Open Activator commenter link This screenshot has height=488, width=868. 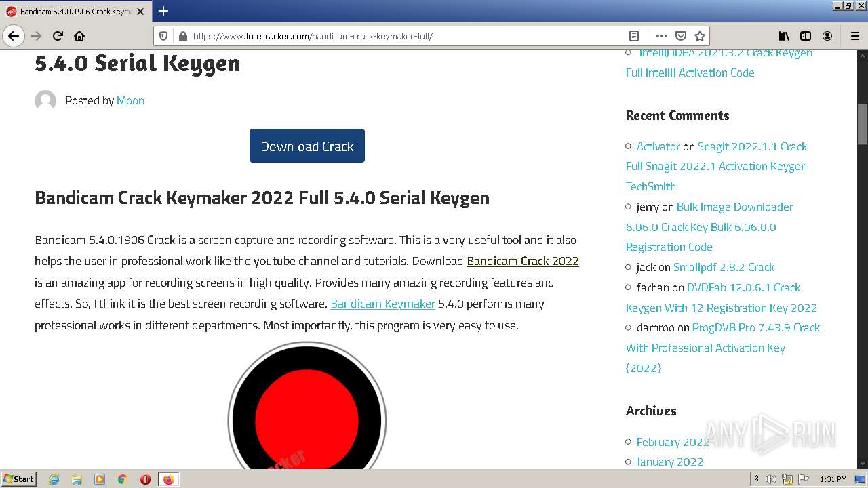[658, 146]
